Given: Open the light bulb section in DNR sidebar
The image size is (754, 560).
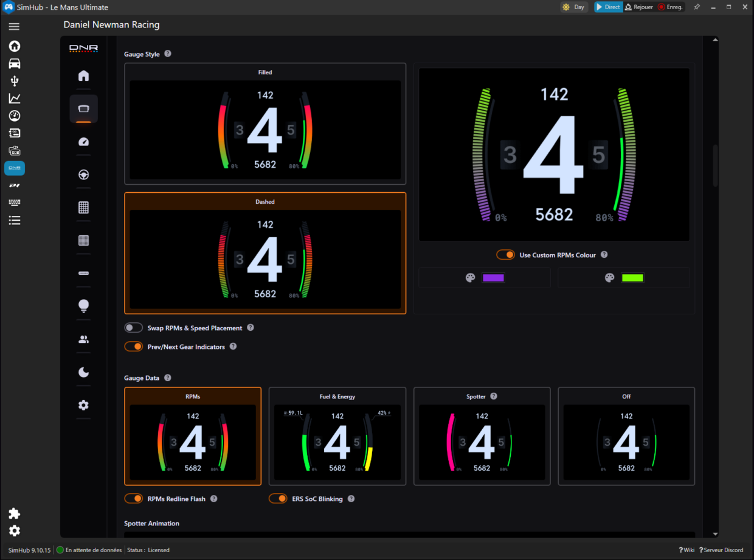Looking at the screenshot, I should (x=84, y=306).
